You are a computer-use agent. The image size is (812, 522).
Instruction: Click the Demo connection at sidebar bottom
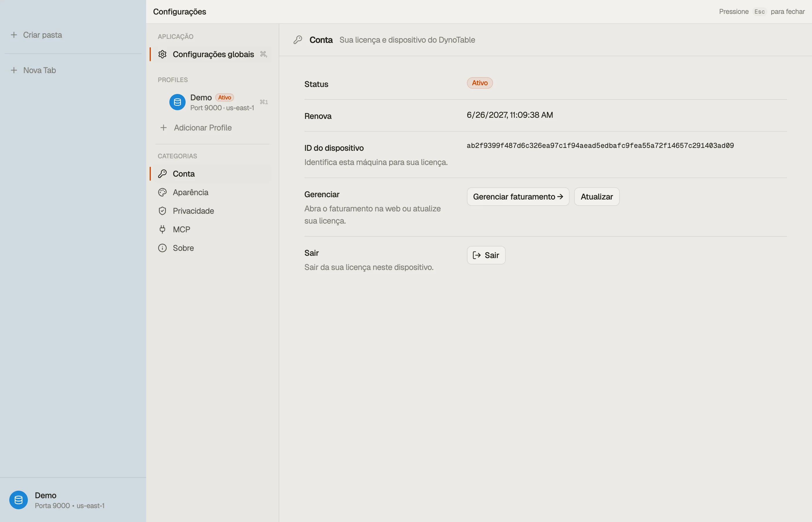point(73,500)
